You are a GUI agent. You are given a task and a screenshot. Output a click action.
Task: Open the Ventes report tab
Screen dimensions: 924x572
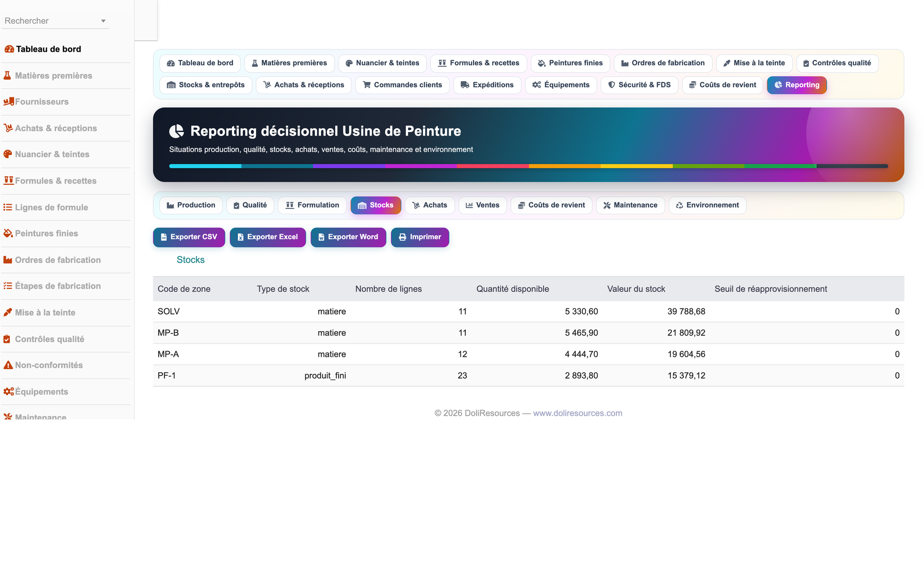pyautogui.click(x=482, y=205)
